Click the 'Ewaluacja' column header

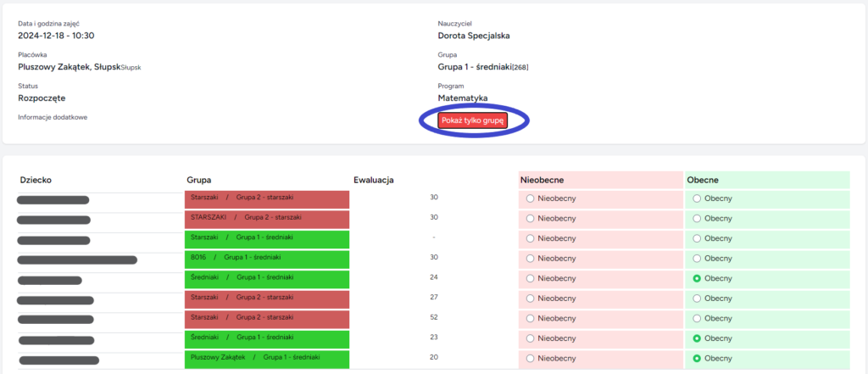tap(373, 180)
